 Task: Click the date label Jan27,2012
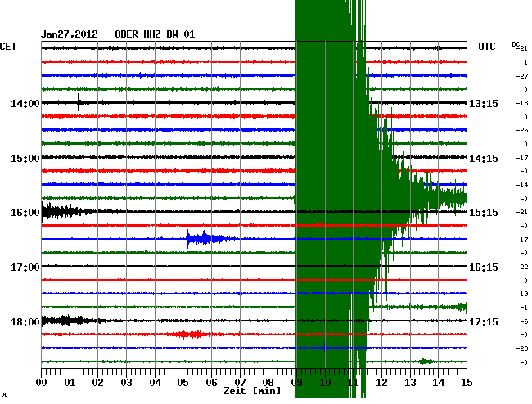point(70,34)
